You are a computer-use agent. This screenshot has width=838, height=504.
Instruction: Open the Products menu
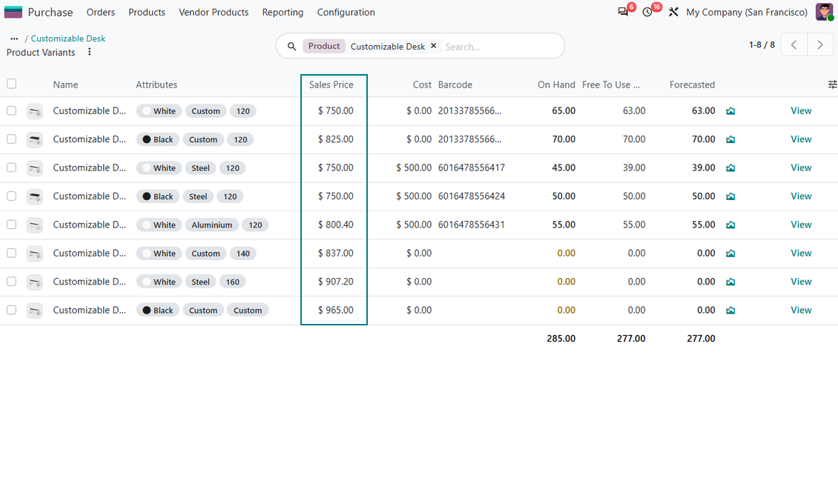[x=146, y=13]
